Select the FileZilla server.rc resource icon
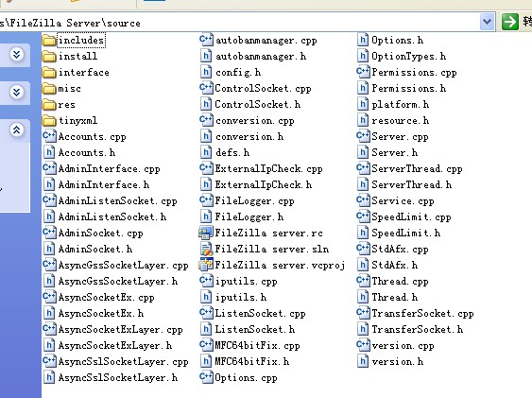 (x=206, y=234)
